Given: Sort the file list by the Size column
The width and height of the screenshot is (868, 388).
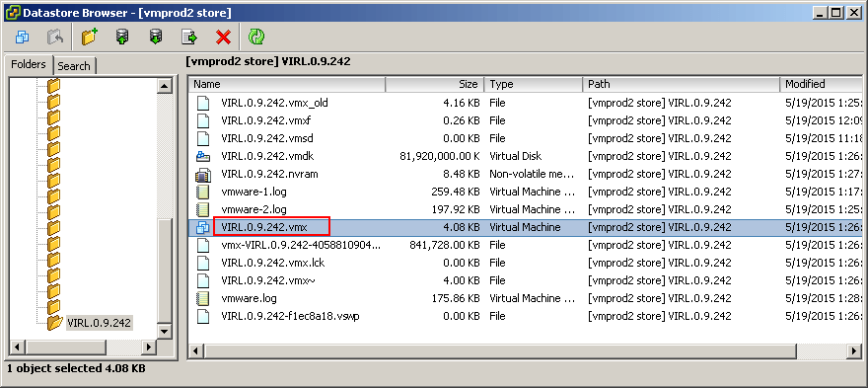Looking at the screenshot, I should coord(435,84).
